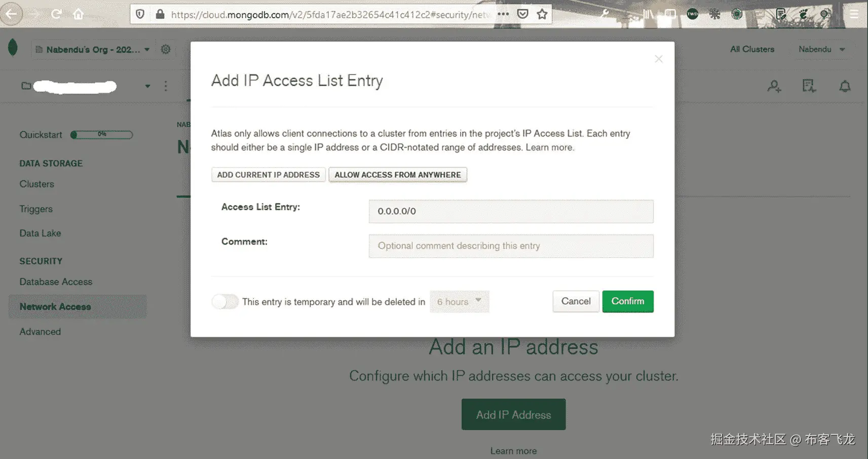Click the MongoDB leaf logo icon
The image size is (868, 459).
pos(13,48)
